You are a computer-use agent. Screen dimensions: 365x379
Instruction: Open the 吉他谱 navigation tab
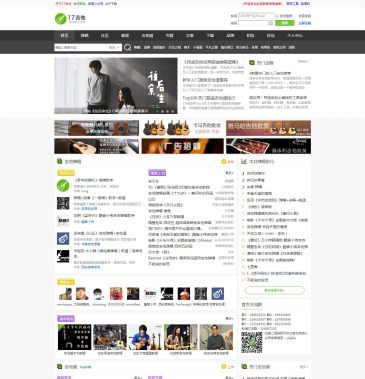pyautogui.click(x=147, y=35)
